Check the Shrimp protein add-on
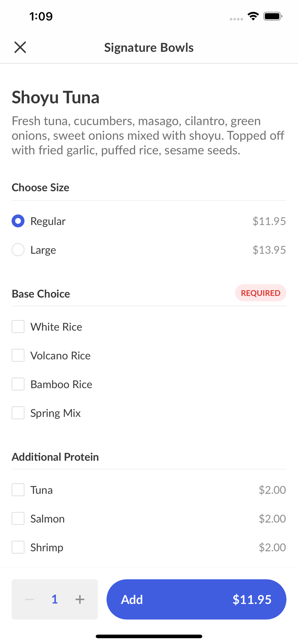 (18, 547)
